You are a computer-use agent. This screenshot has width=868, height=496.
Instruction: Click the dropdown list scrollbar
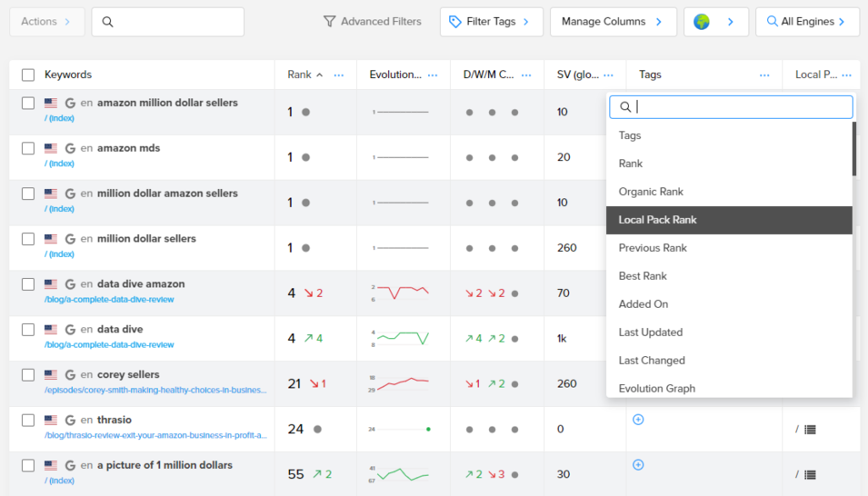(x=854, y=149)
